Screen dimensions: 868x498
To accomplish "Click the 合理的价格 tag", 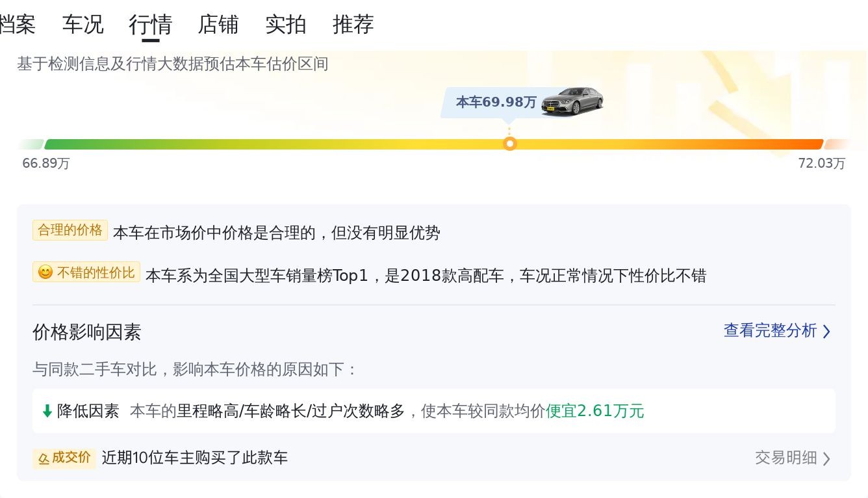I will (x=70, y=230).
